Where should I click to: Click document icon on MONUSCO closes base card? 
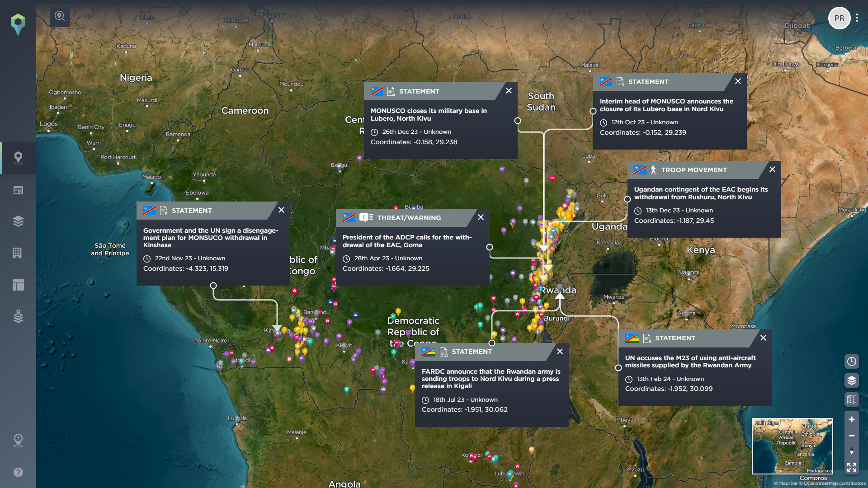pos(391,91)
